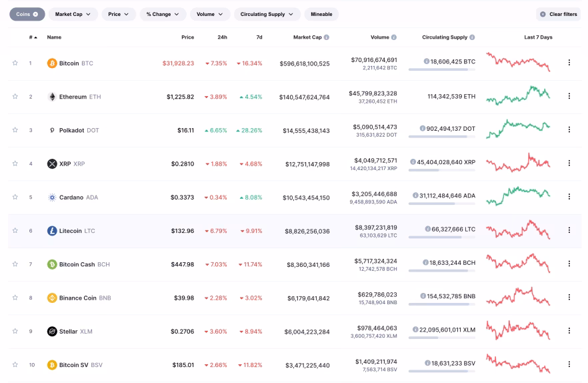Click the XRP black logo icon

click(x=52, y=163)
